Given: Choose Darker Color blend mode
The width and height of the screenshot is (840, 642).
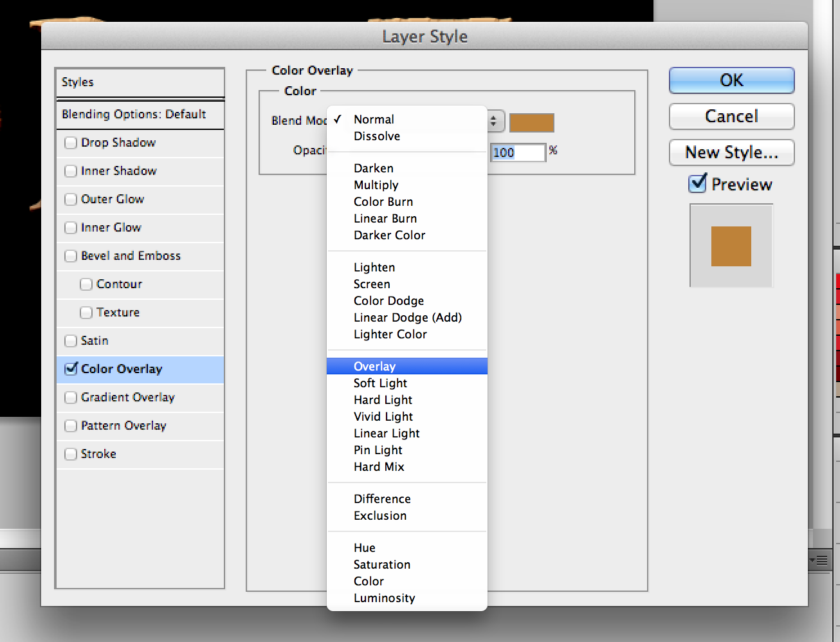Looking at the screenshot, I should [x=406, y=235].
